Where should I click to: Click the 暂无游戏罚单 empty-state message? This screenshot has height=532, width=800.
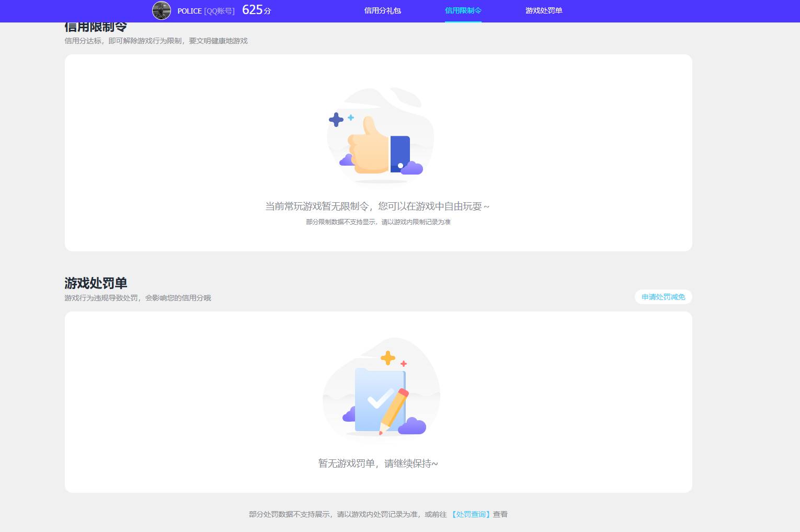click(379, 464)
